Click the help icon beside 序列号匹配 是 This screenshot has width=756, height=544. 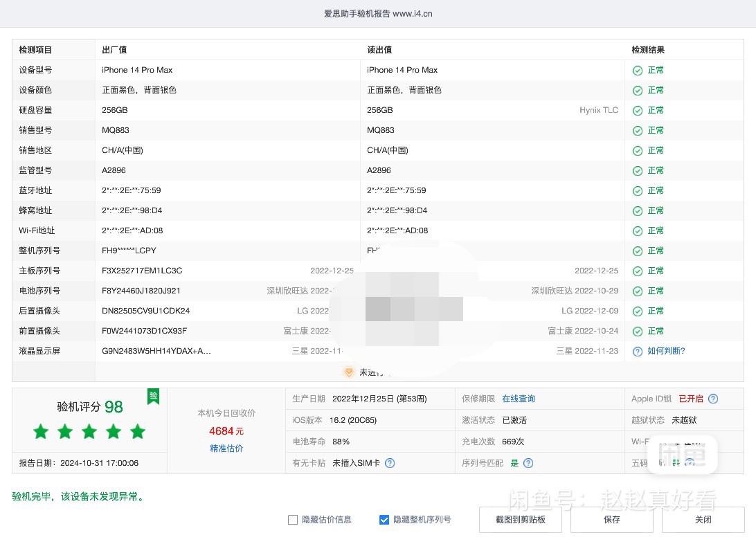coord(528,463)
